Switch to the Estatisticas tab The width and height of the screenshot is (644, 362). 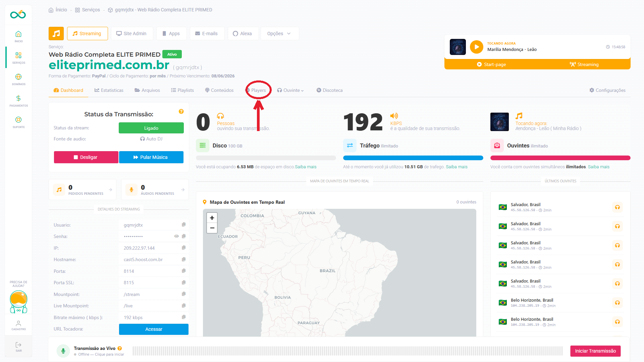point(109,90)
